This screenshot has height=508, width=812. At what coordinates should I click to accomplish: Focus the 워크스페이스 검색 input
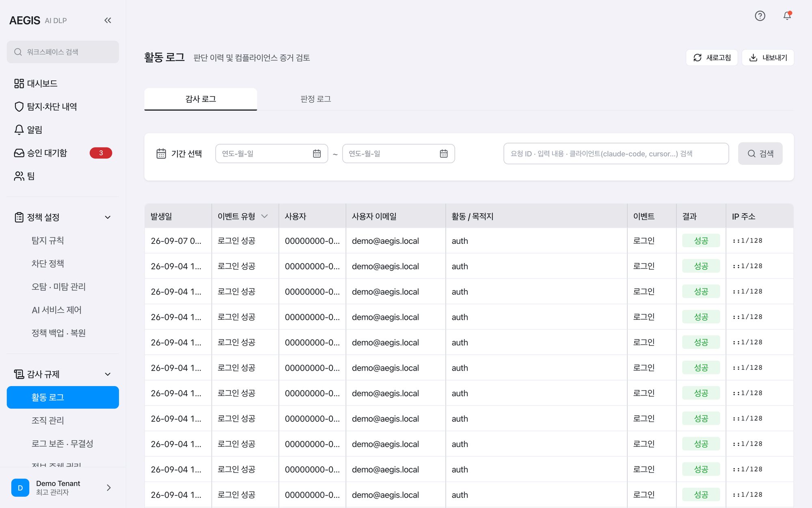(63, 52)
